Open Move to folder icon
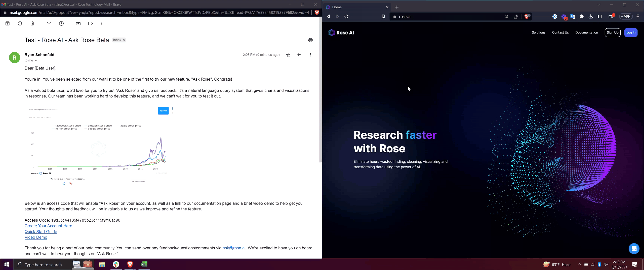The image size is (644, 270). coord(78,23)
